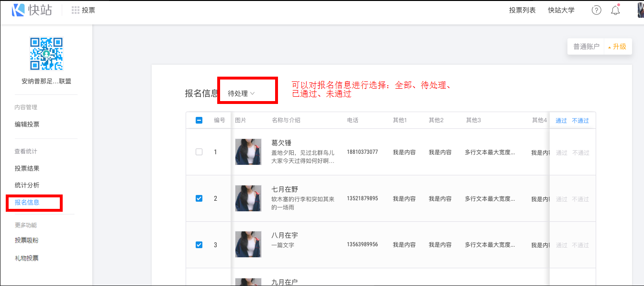The height and width of the screenshot is (286, 644).
Task: Click the header 通过 batch approve button
Action: (561, 121)
